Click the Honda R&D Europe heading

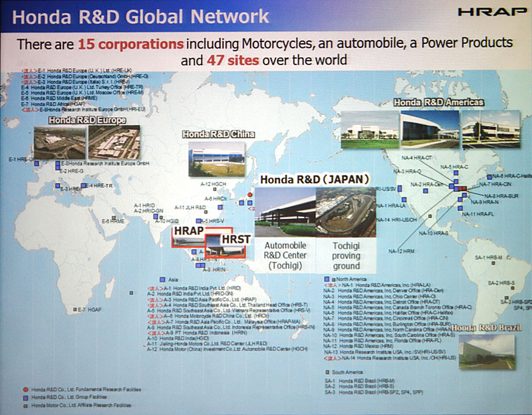[87, 120]
